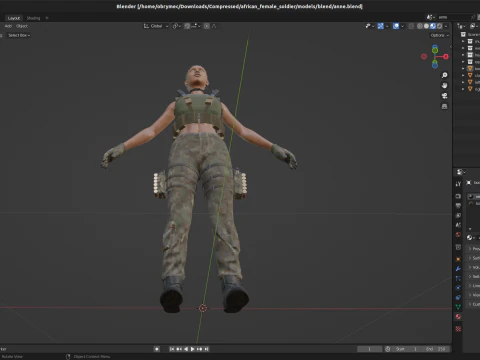Open the Options dropdown in viewport
Screen dimensions: 480x360
click(439, 35)
